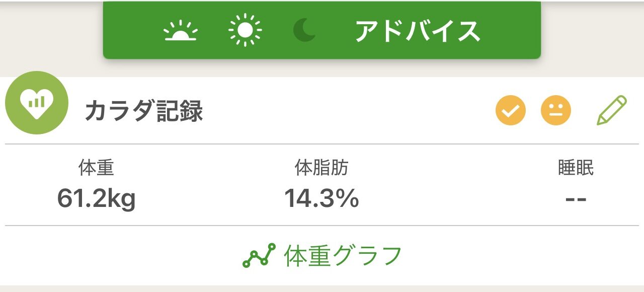Tap the neutral face condition icon
The image size is (644, 292).
tap(555, 110)
